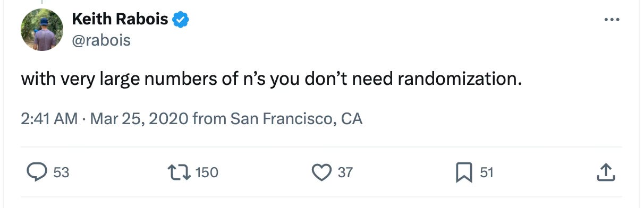The width and height of the screenshot is (644, 208).
Task: Retweet using the repost arrows icon
Action: tap(180, 172)
